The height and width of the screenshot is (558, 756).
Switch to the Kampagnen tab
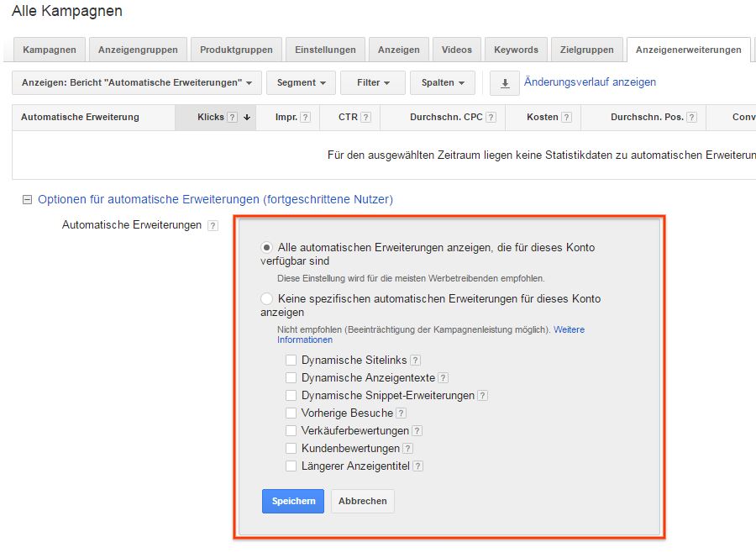(50, 50)
